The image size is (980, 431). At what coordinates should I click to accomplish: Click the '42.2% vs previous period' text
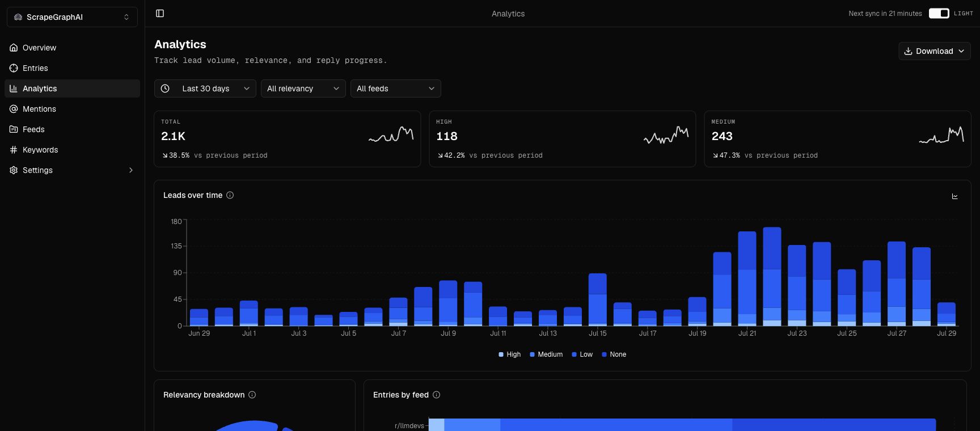[490, 155]
